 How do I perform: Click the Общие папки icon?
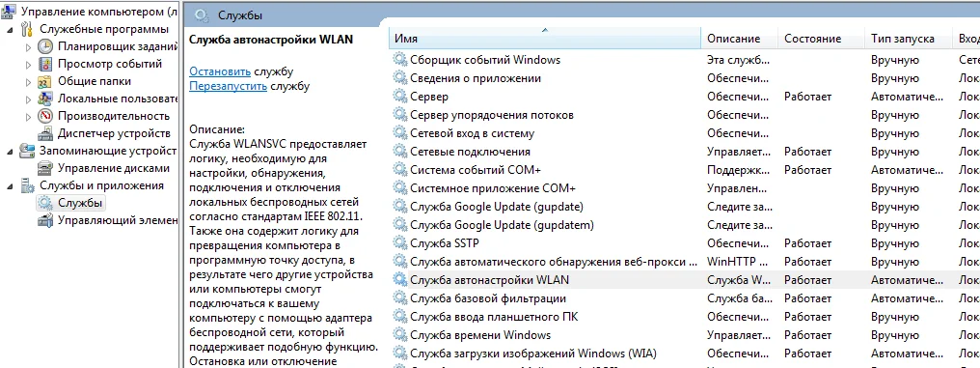(x=45, y=81)
